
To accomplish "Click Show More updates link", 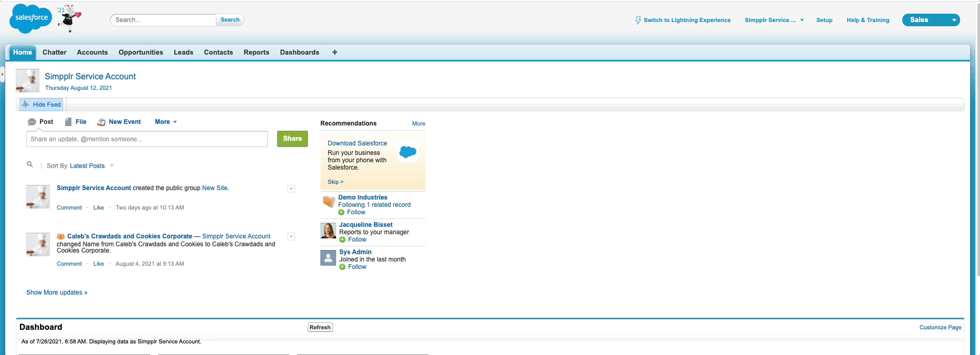I will tap(57, 293).
